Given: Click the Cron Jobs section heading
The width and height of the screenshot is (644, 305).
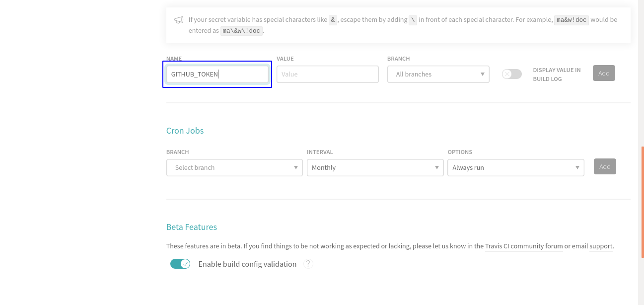Looking at the screenshot, I should 185,131.
